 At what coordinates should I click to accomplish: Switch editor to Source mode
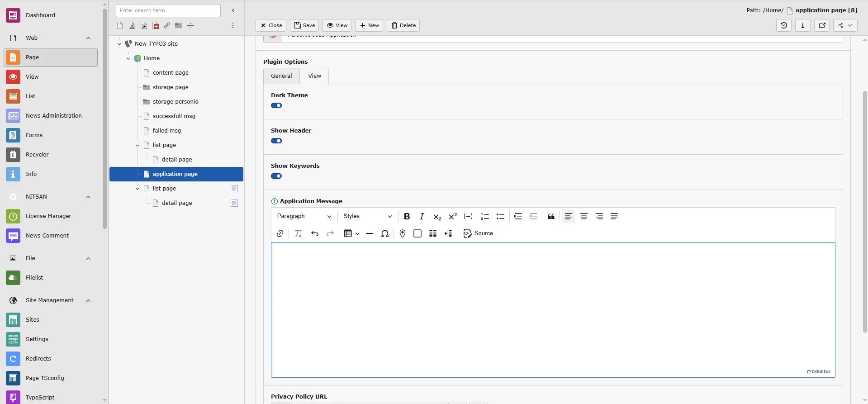point(478,233)
